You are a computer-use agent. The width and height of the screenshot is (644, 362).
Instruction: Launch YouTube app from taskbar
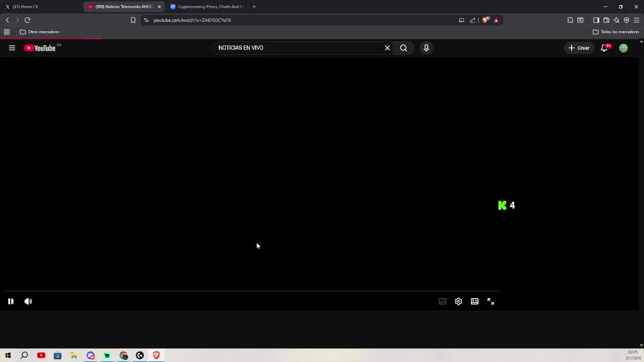point(41,355)
